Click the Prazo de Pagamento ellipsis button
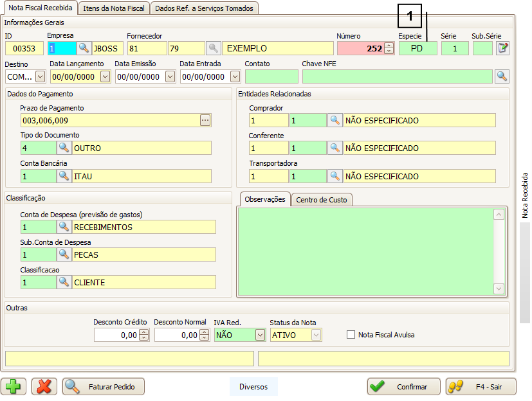Viewport: 532px width, 401px height. 205,120
